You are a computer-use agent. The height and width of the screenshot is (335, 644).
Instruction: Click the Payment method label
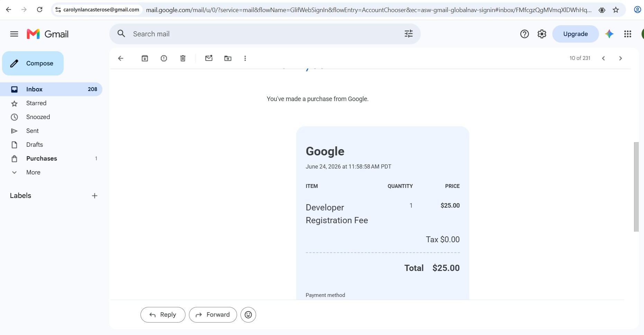325,295
